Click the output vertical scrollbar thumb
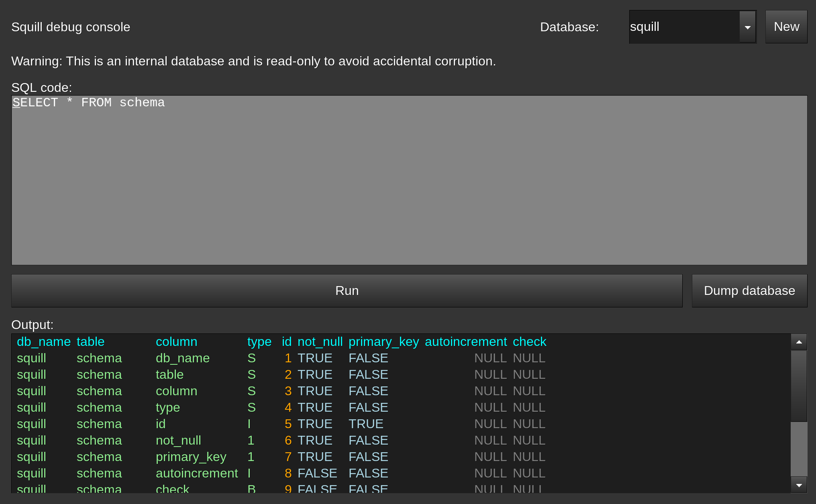 pos(799,385)
